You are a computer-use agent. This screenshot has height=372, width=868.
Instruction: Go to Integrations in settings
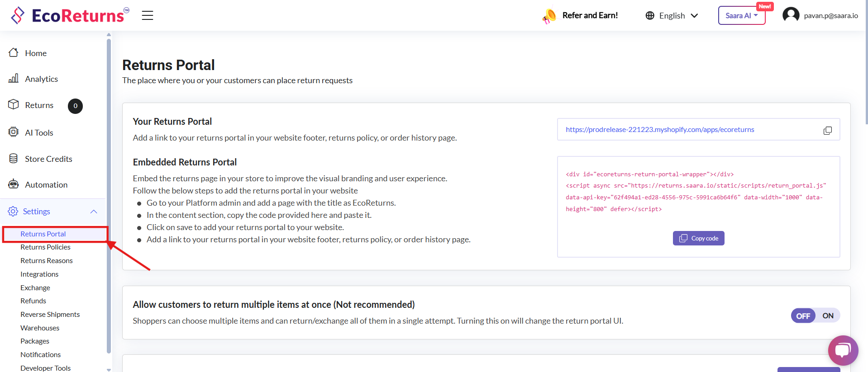(39, 274)
